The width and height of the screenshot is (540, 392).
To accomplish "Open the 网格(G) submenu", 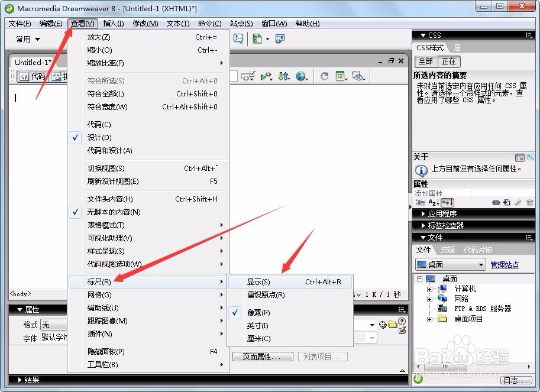I will [148, 295].
